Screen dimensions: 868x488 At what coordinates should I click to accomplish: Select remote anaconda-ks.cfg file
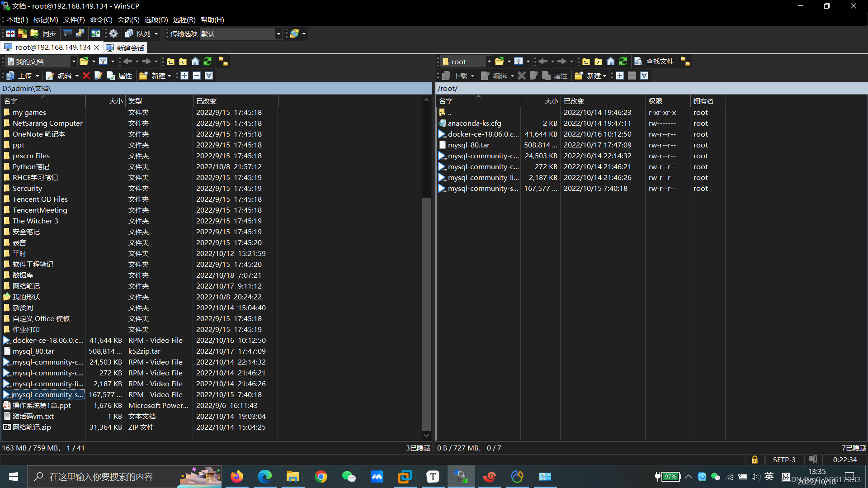(474, 123)
